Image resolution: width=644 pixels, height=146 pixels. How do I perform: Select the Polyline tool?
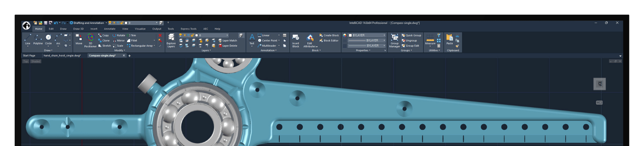coord(38,40)
